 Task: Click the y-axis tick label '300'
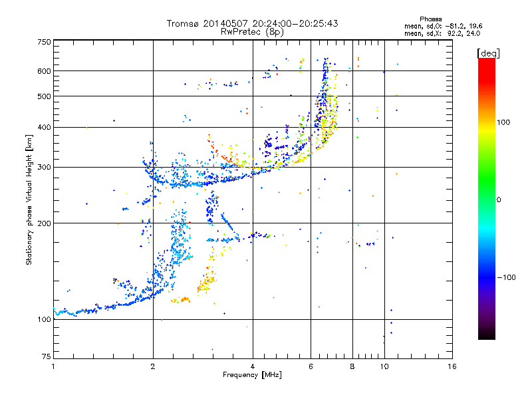45,168
